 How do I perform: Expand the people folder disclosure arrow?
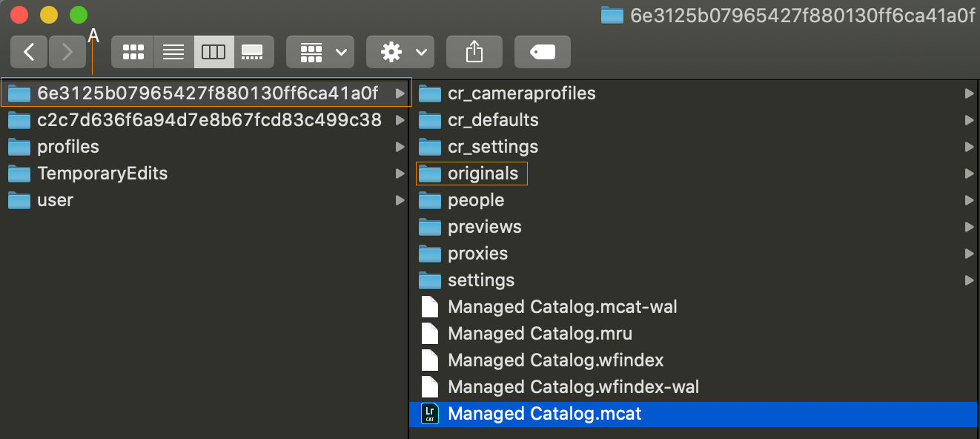coord(970,199)
